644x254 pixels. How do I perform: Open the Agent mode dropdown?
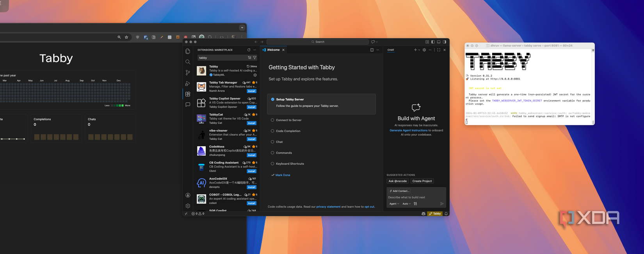click(x=394, y=204)
